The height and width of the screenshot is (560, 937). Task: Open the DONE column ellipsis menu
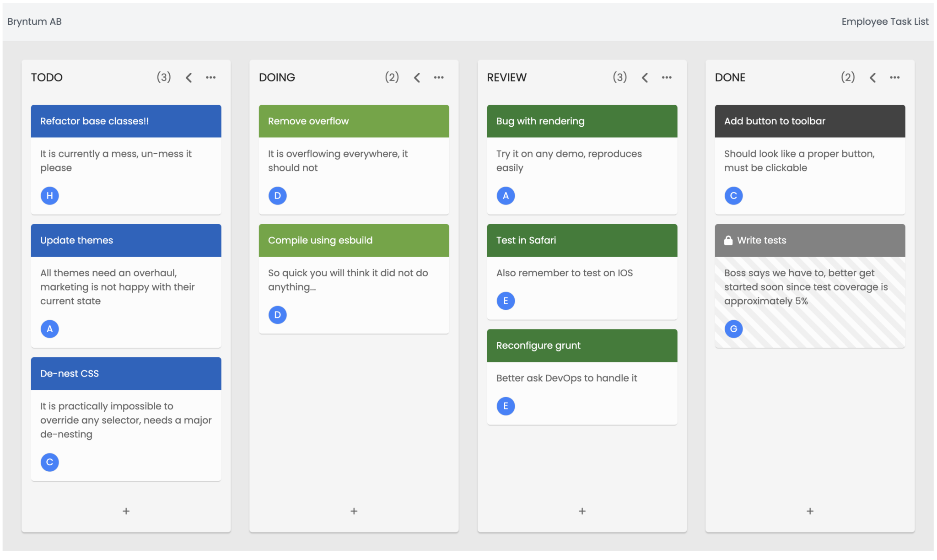(895, 78)
